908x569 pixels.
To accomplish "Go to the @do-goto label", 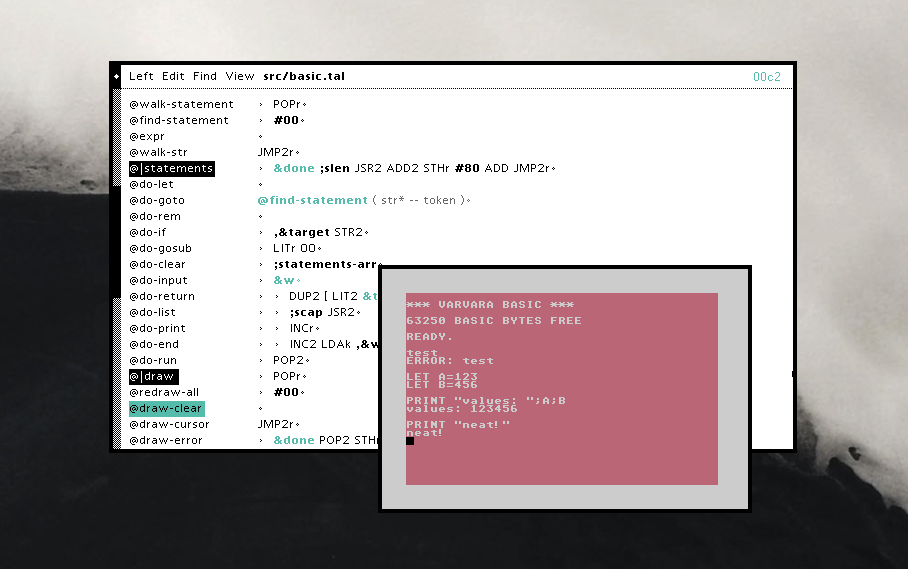I will 157,200.
